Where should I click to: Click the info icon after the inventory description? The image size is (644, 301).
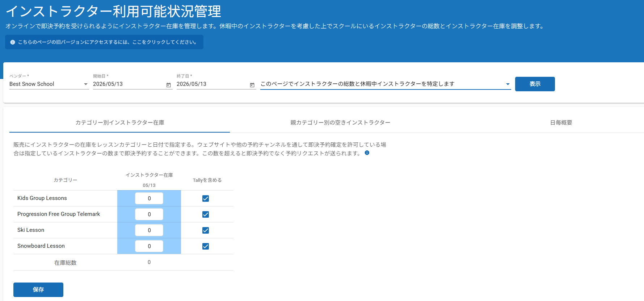point(367,153)
